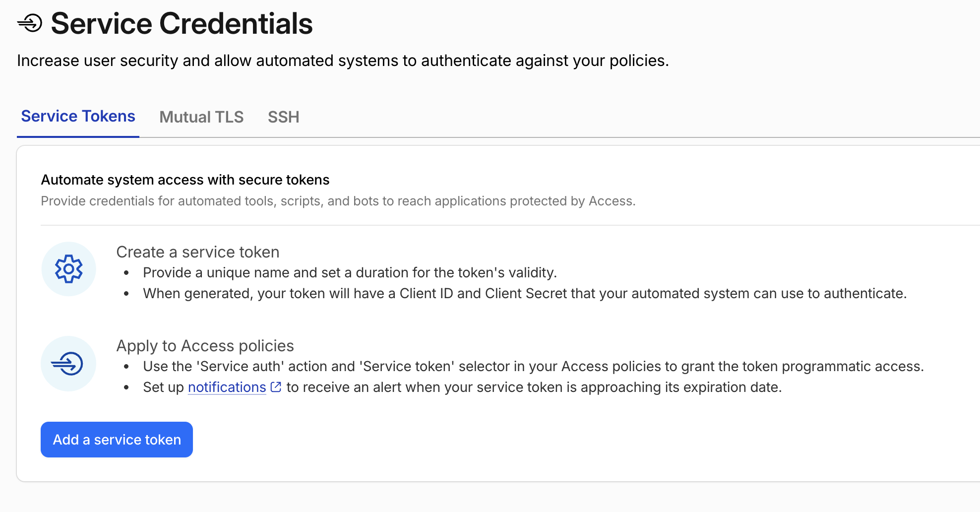
Task: Click the Service Credentials page title
Action: tap(182, 23)
